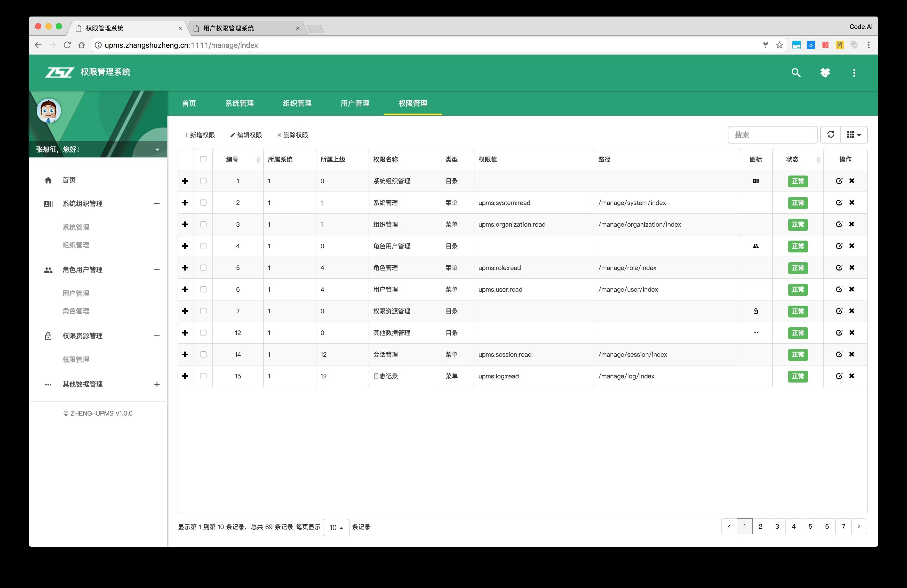Image resolution: width=907 pixels, height=588 pixels.
Task: Click the table refresh icon button
Action: click(830, 134)
